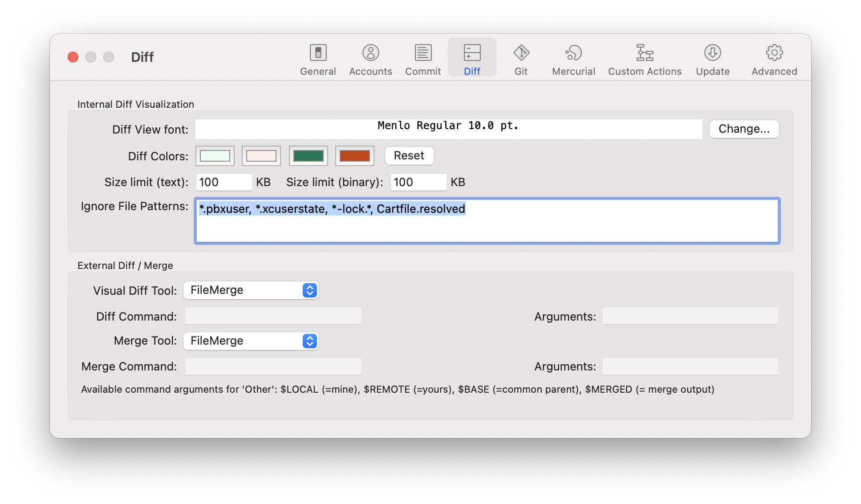This screenshot has height=504, width=861.
Task: Click the Change... font button
Action: 743,129
